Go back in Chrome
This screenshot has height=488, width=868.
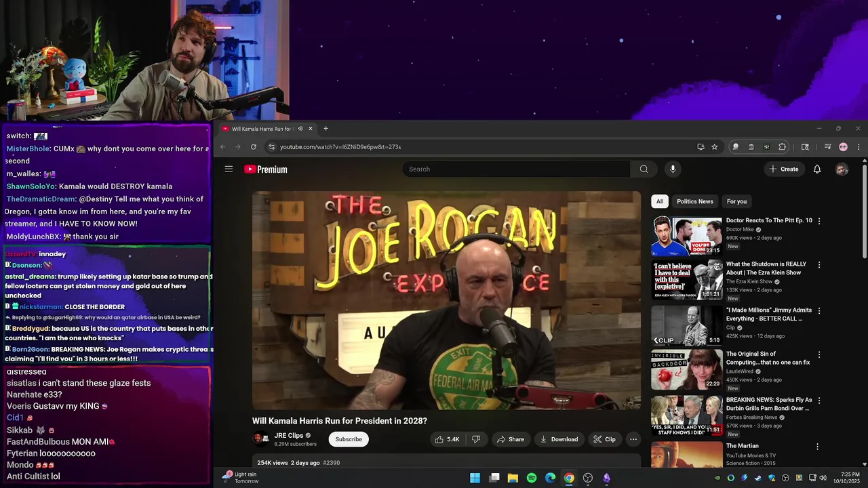tap(222, 147)
